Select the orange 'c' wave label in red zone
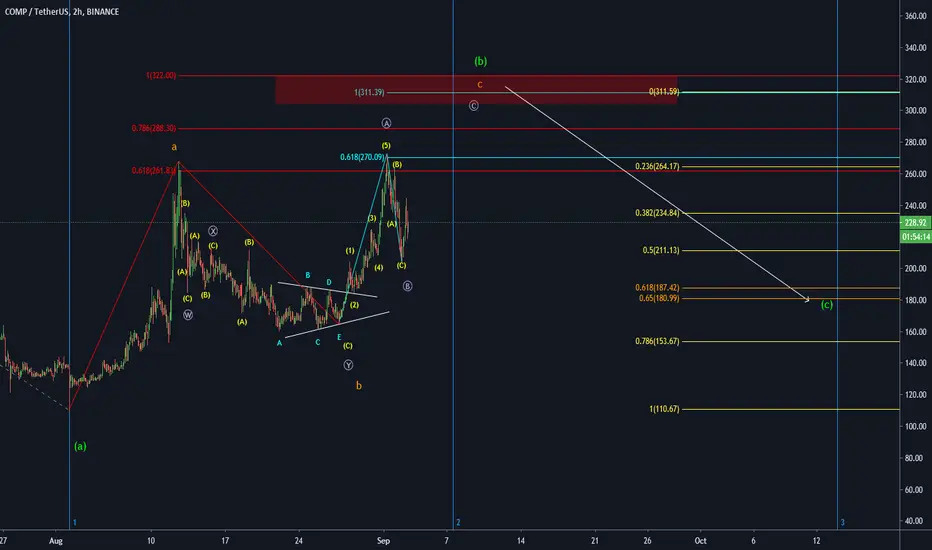 pos(480,84)
